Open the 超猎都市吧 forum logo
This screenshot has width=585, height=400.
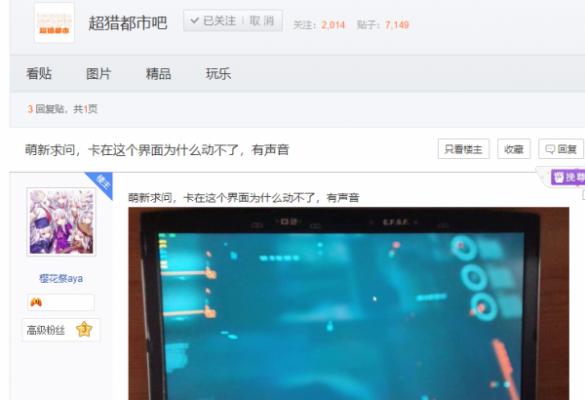point(54,23)
